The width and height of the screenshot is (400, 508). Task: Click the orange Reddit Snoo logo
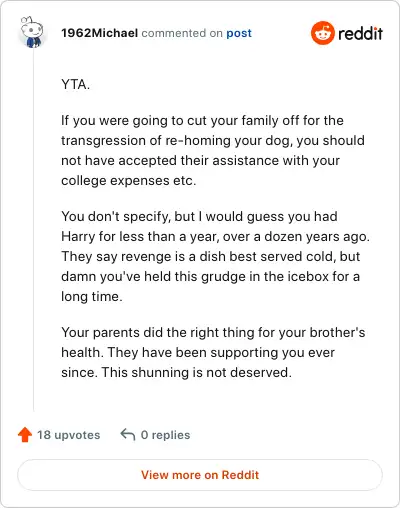323,33
